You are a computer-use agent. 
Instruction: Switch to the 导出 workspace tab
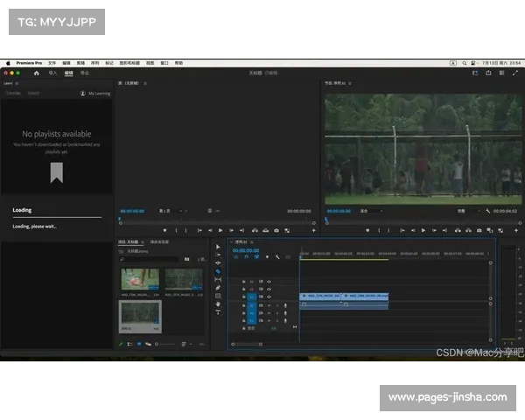[x=84, y=73]
